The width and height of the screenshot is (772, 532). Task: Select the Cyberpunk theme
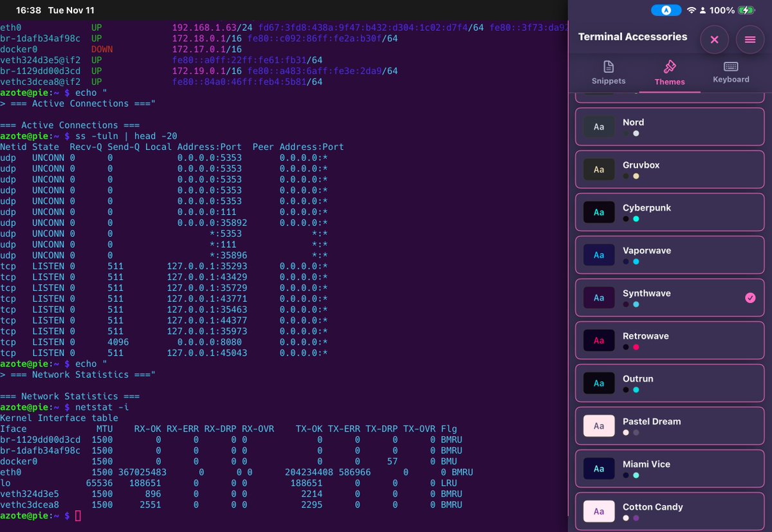670,212
